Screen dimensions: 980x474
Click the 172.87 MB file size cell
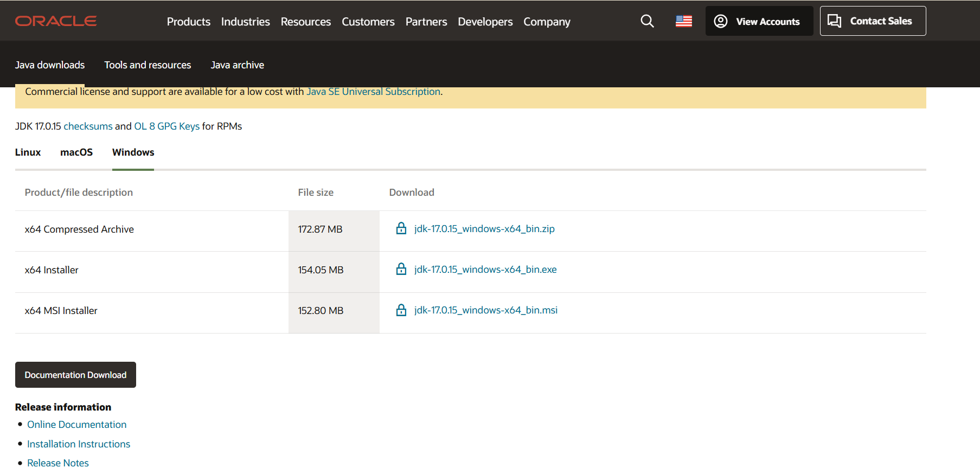tap(334, 231)
